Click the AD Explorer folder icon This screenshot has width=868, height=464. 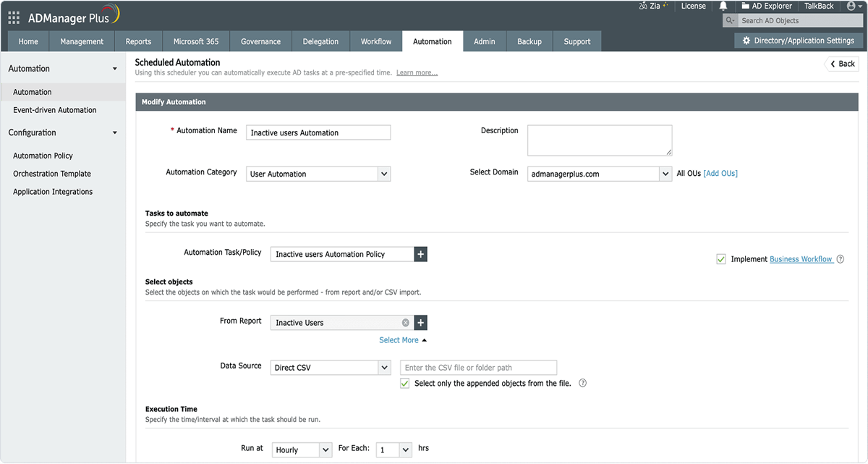[745, 6]
